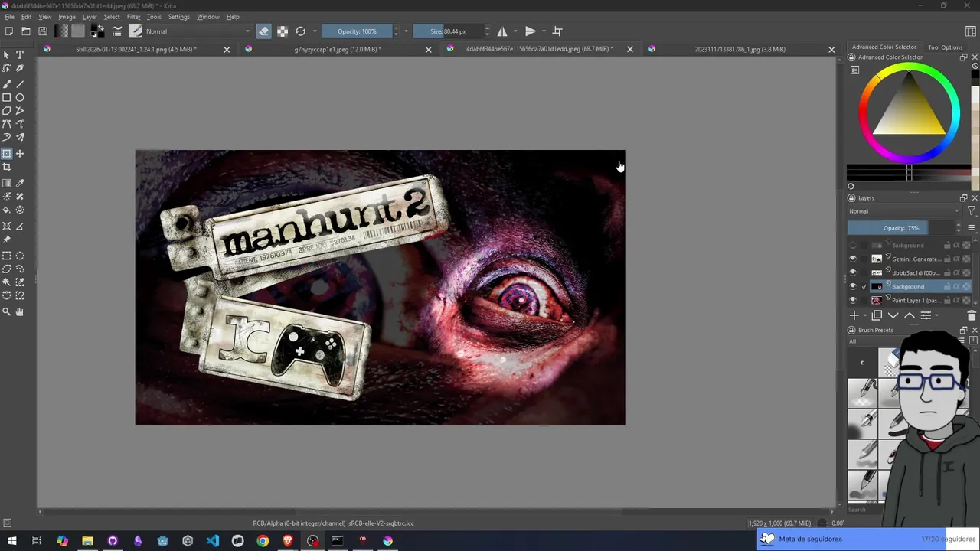Select the Crop tool

pos(7,167)
